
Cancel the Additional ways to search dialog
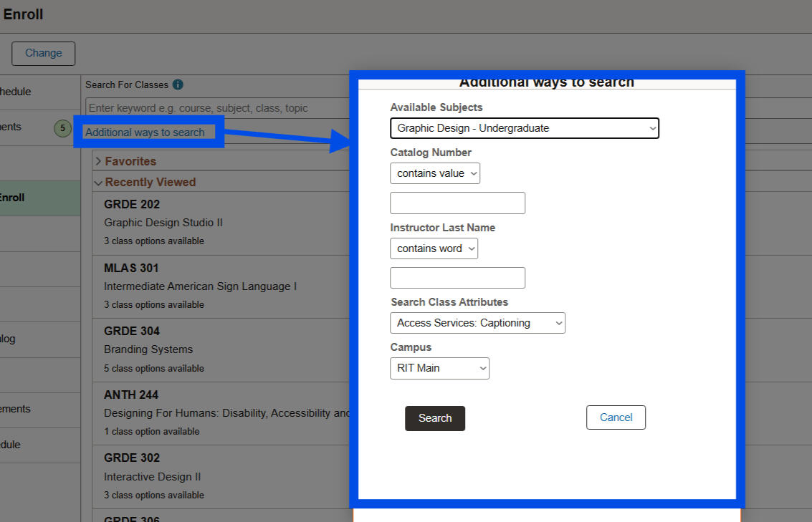point(616,417)
